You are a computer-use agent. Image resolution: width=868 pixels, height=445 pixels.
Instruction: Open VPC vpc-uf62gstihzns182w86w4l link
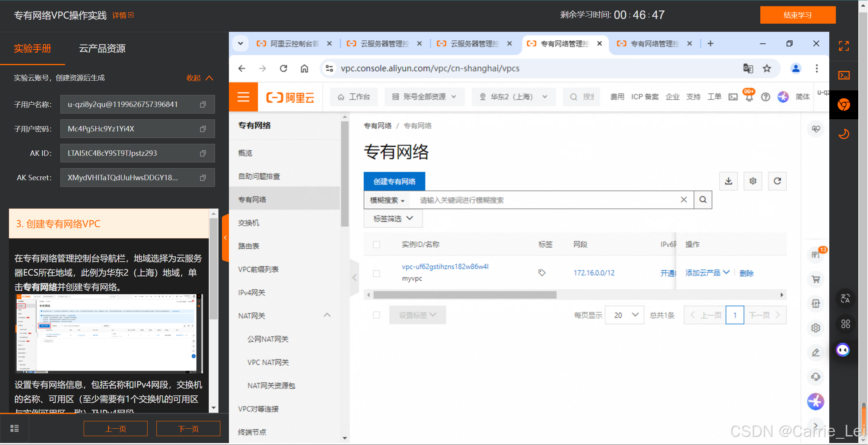pyautogui.click(x=445, y=267)
